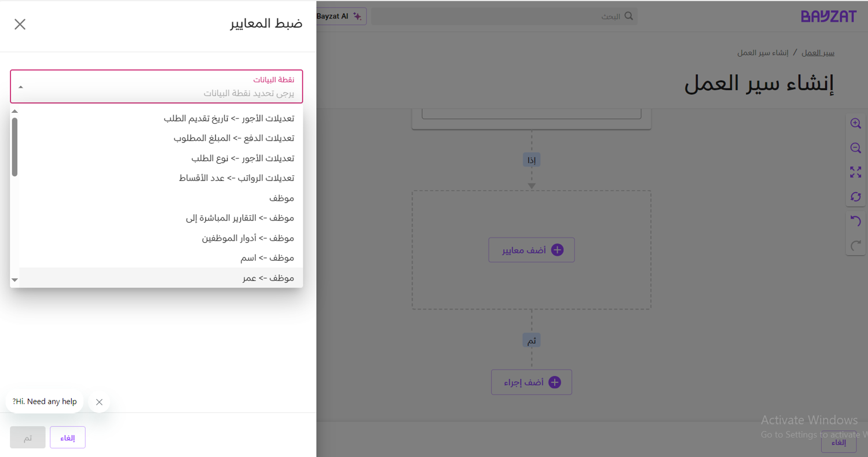Screen dimensions: 868x457
Task: Select موظف -> عمر option
Action: (268, 278)
